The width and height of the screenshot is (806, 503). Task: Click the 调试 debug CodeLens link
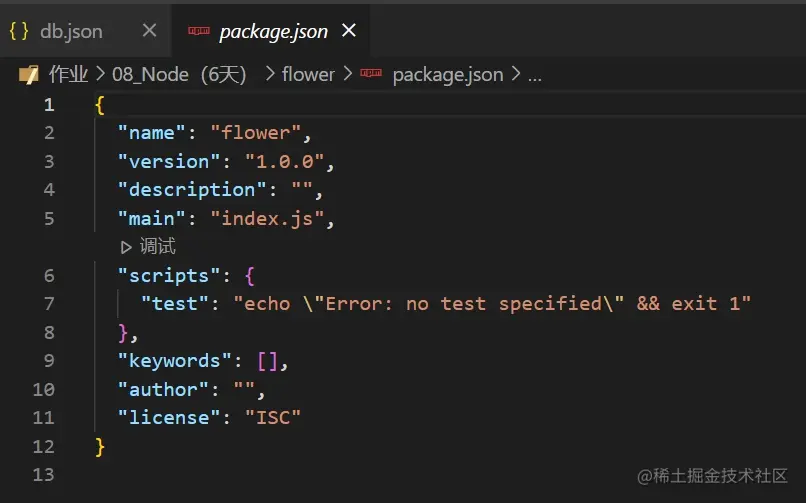point(158,246)
